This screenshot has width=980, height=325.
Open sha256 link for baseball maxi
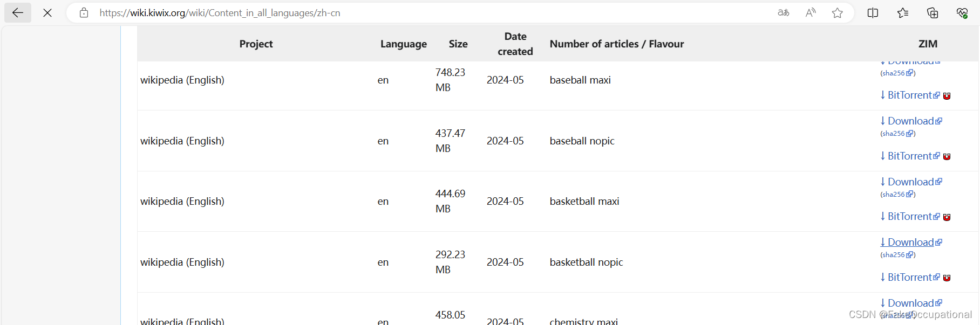click(898, 73)
